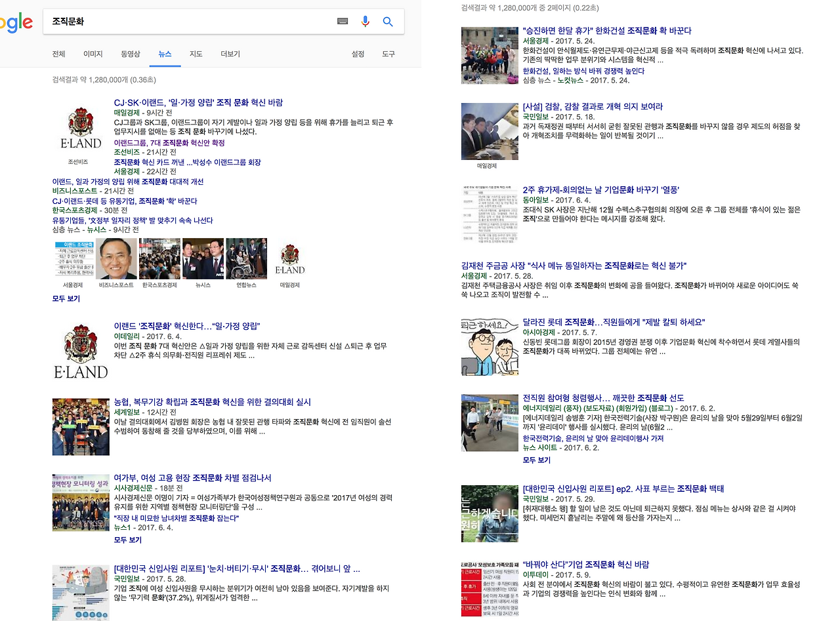Viewport: 840px width, 621px height.
Task: Click the 서울경제 thumbnail in image strip
Action: [73, 259]
